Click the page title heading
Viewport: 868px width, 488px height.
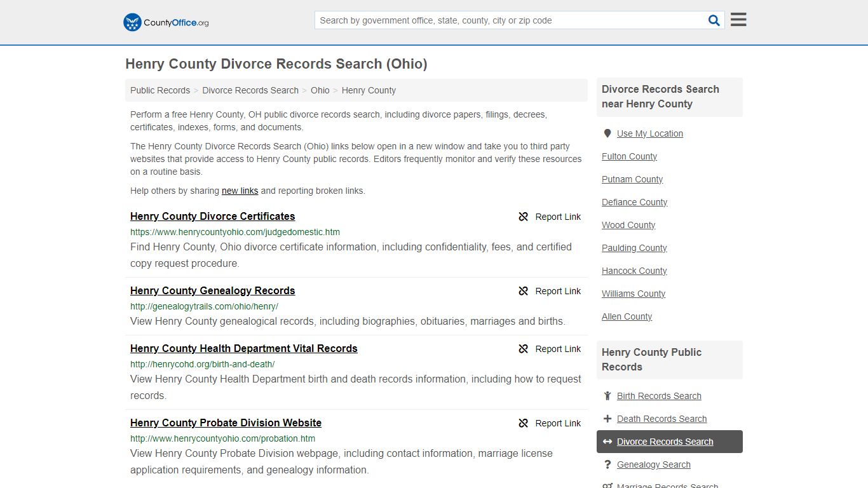click(x=276, y=64)
